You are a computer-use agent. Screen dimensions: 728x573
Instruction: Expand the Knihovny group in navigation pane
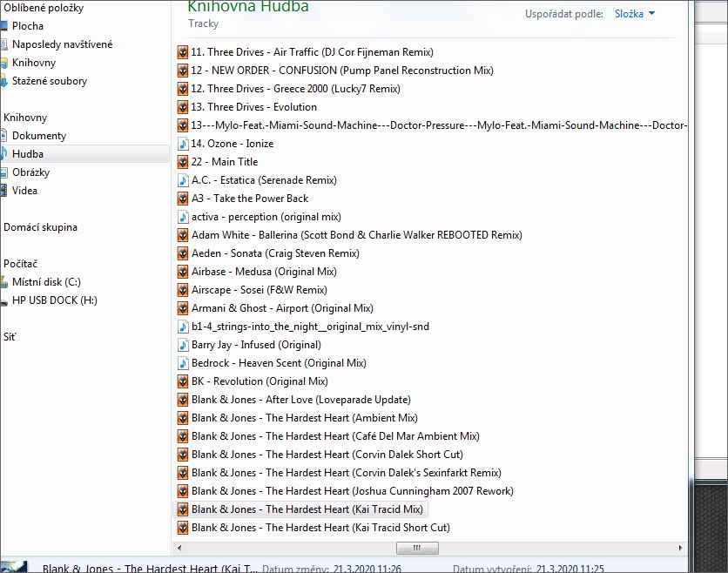pos(25,118)
